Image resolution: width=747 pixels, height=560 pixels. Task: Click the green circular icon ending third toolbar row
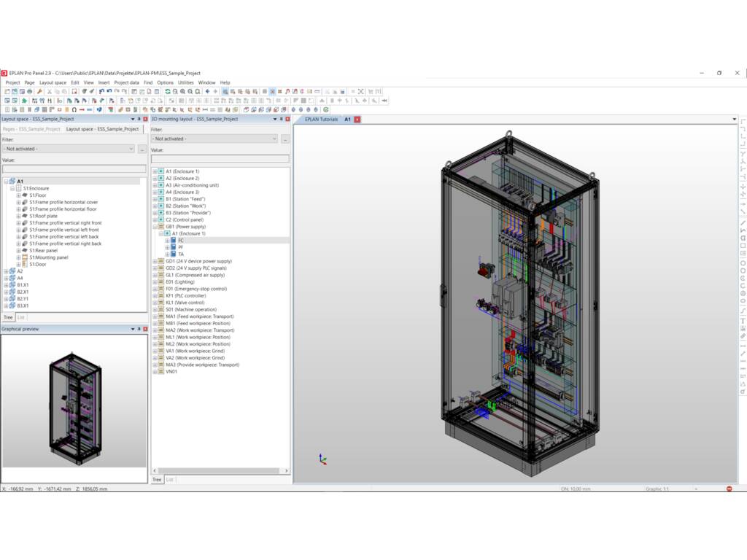pos(326,109)
